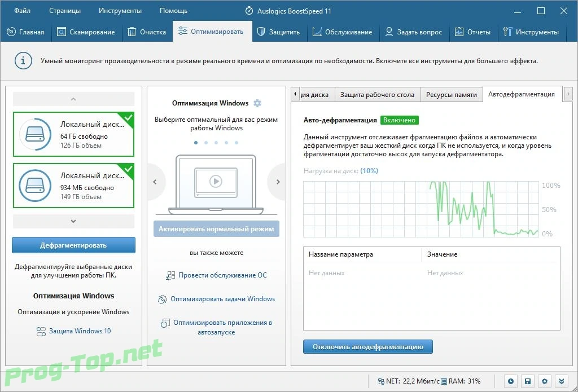Open the Страницы menu
Screen dimensions: 578x392
coord(65,11)
